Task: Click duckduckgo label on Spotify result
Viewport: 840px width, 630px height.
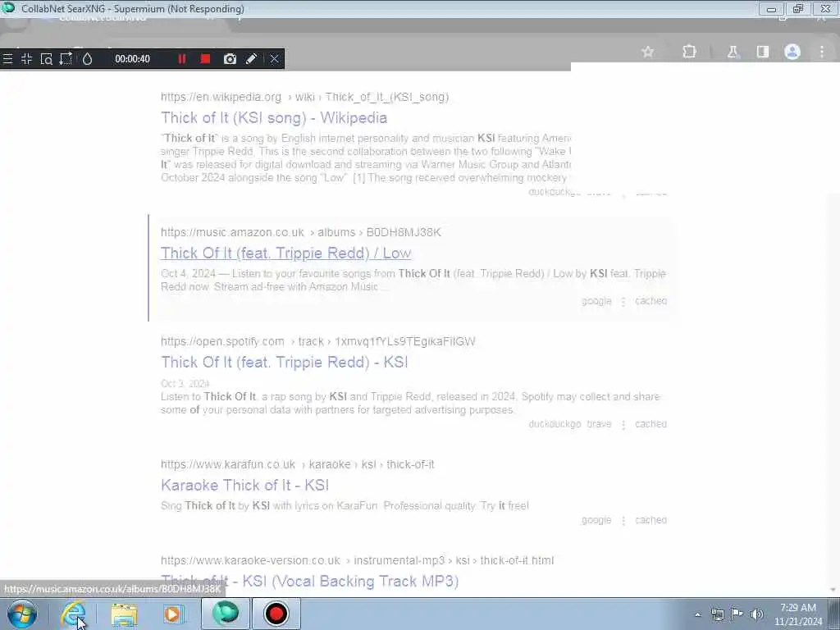Action: [555, 424]
